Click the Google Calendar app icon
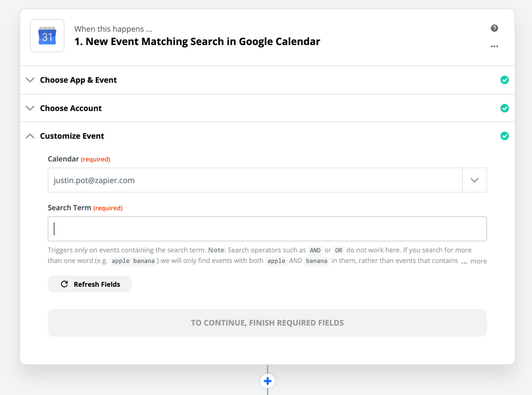532x395 pixels. 47,36
